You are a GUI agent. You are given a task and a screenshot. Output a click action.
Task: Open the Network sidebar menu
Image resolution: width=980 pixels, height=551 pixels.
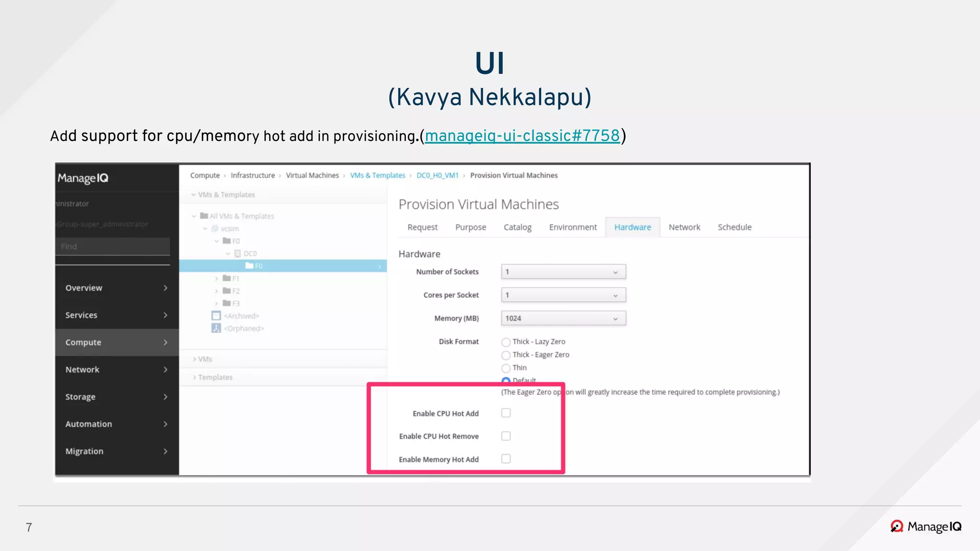[x=117, y=370]
